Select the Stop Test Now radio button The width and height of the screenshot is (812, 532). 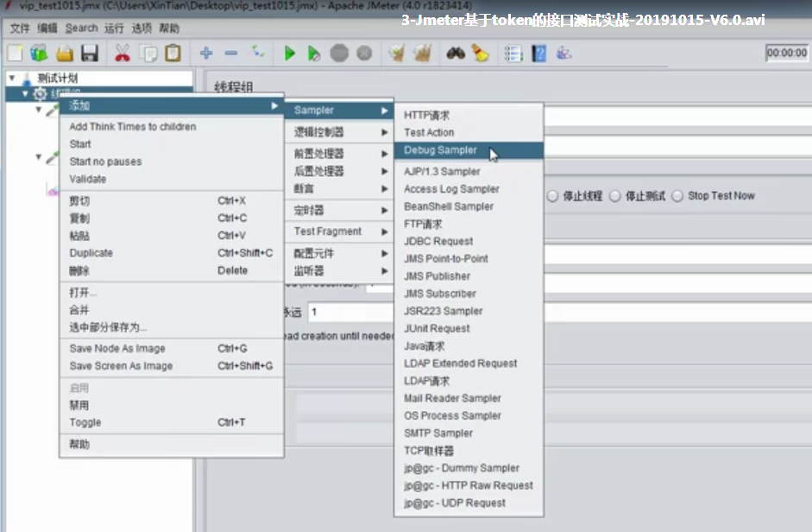(x=677, y=196)
